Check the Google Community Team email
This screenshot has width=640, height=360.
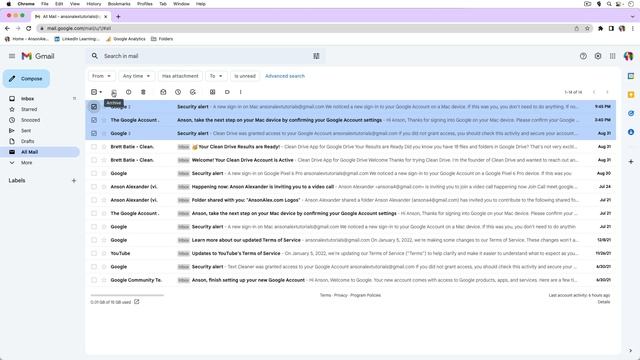pyautogui.click(x=94, y=280)
